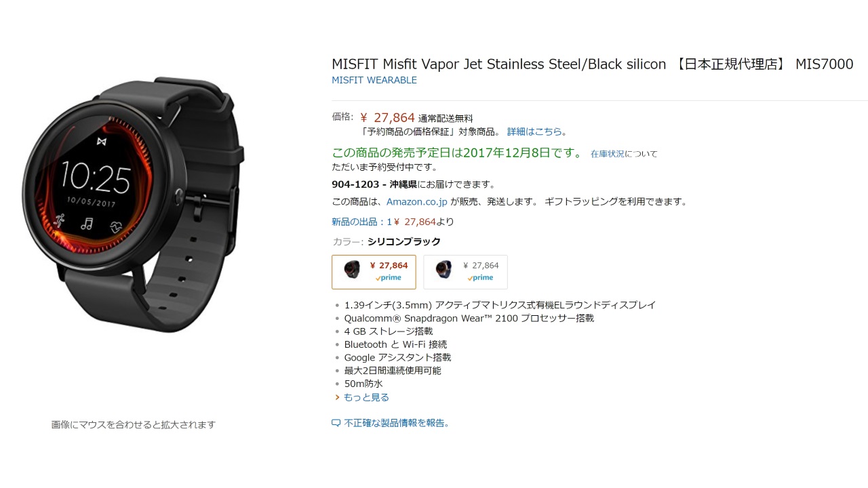Click the Prime logo in the selected color option

[x=389, y=278]
